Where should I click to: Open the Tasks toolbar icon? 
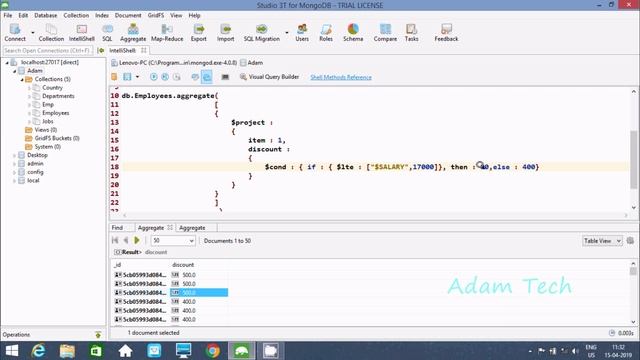(x=411, y=33)
